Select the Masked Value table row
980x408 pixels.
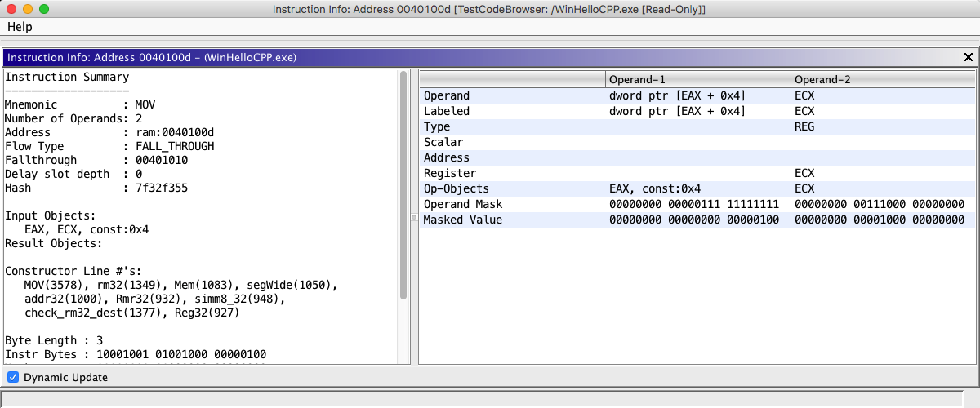click(463, 220)
